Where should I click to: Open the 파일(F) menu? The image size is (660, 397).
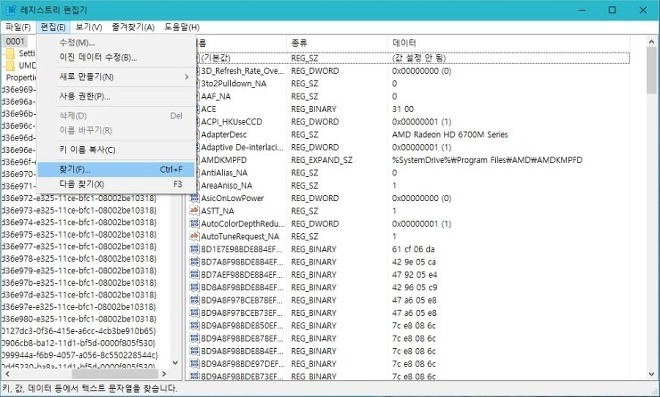tap(18, 27)
